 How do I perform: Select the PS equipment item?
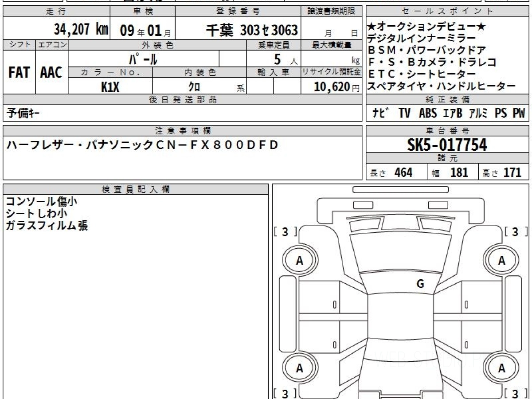[x=501, y=113]
